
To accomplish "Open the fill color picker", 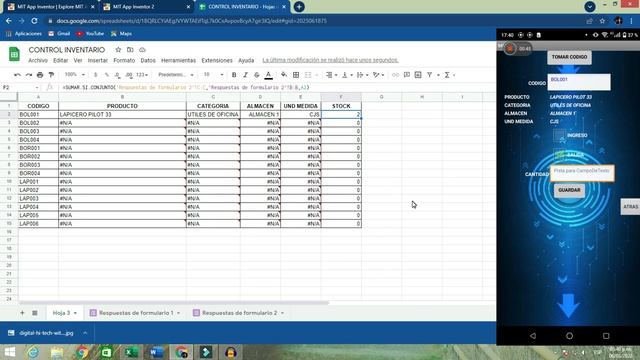I will pyautogui.click(x=284, y=75).
